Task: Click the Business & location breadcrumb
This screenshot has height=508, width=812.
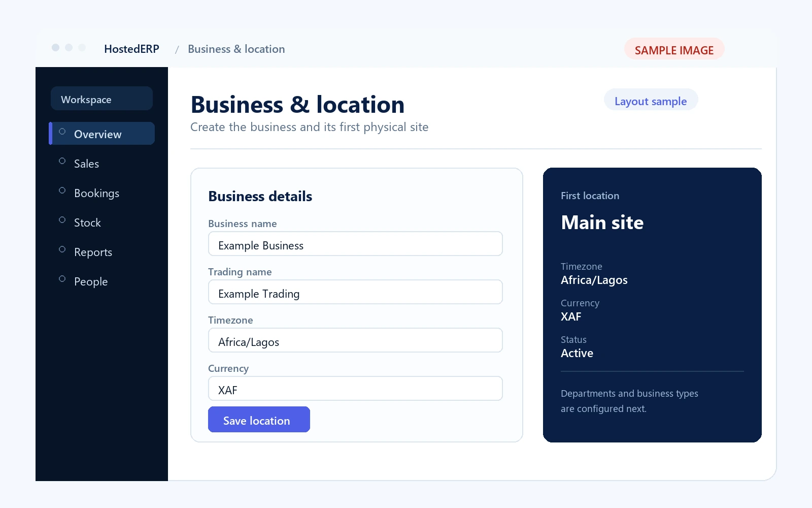Action: tap(236, 49)
